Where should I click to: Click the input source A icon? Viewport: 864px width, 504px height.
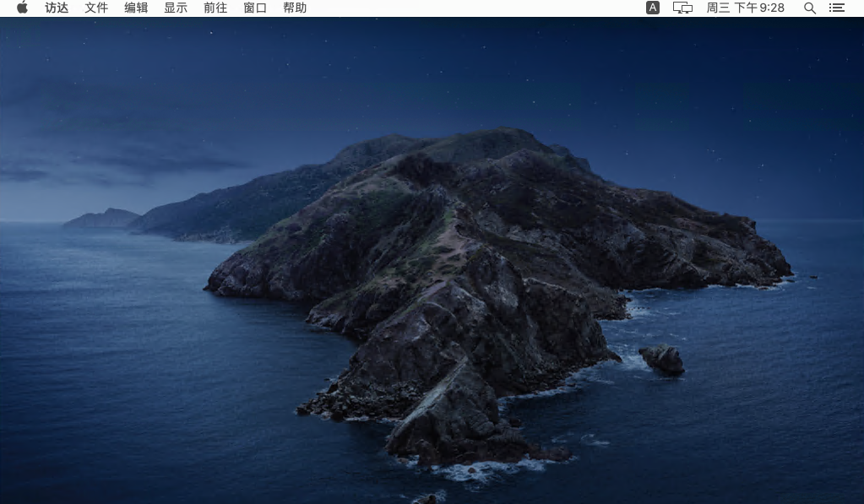click(652, 8)
